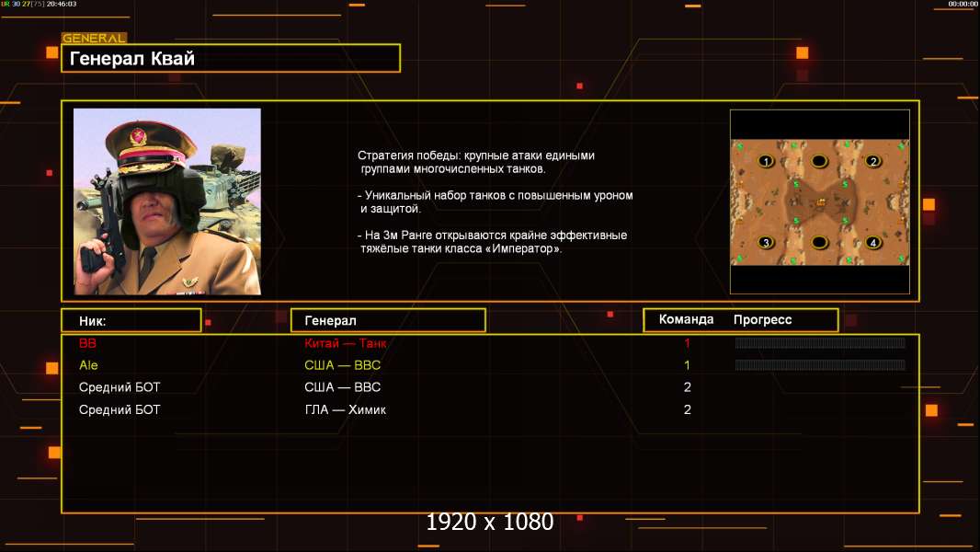This screenshot has height=552, width=980.
Task: Click the 'Ник:' column header
Action: pos(131,321)
